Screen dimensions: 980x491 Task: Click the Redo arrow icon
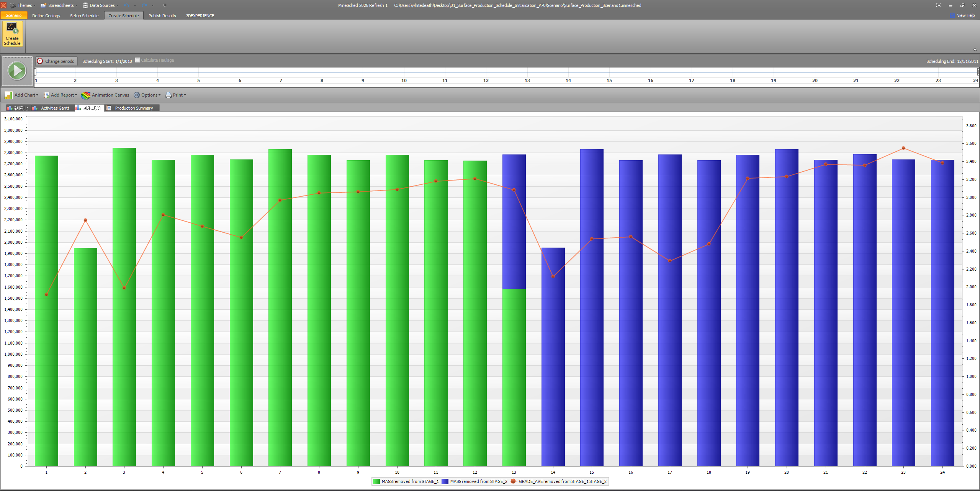tap(144, 5)
